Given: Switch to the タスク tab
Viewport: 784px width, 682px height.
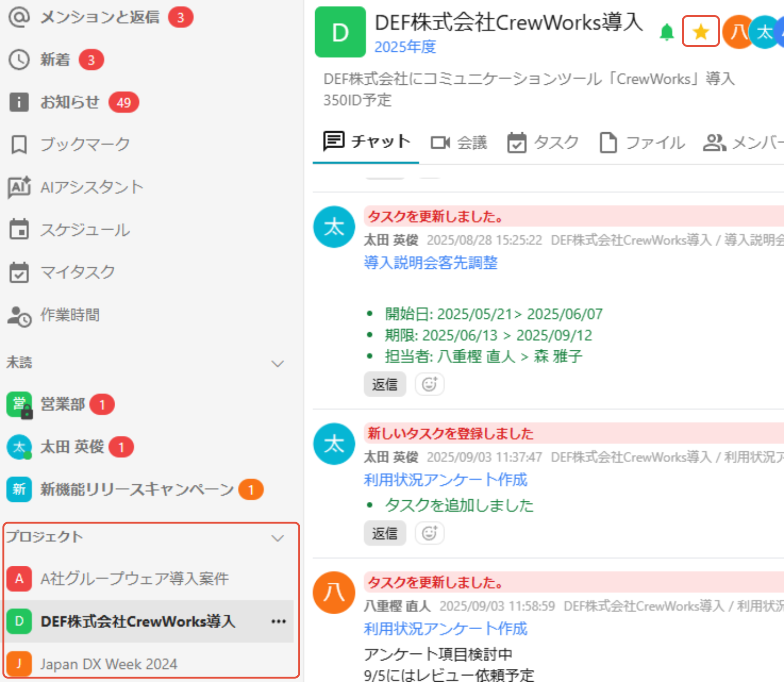Looking at the screenshot, I should click(542, 142).
